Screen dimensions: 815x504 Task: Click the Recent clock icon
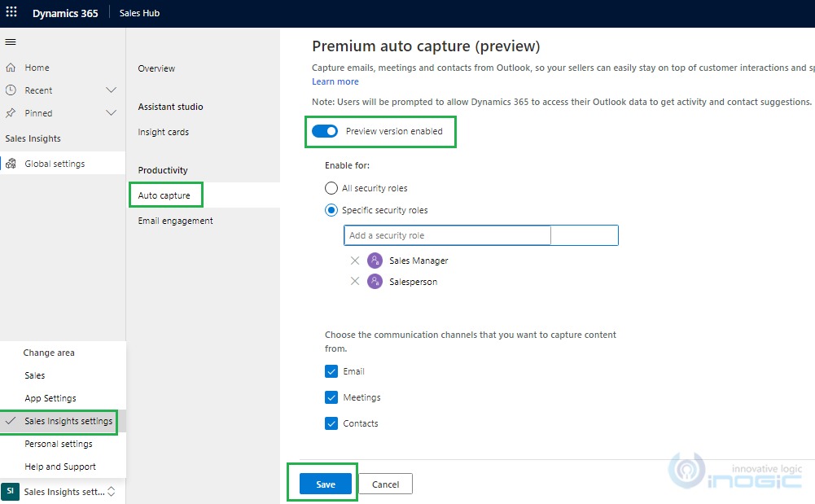(x=11, y=90)
